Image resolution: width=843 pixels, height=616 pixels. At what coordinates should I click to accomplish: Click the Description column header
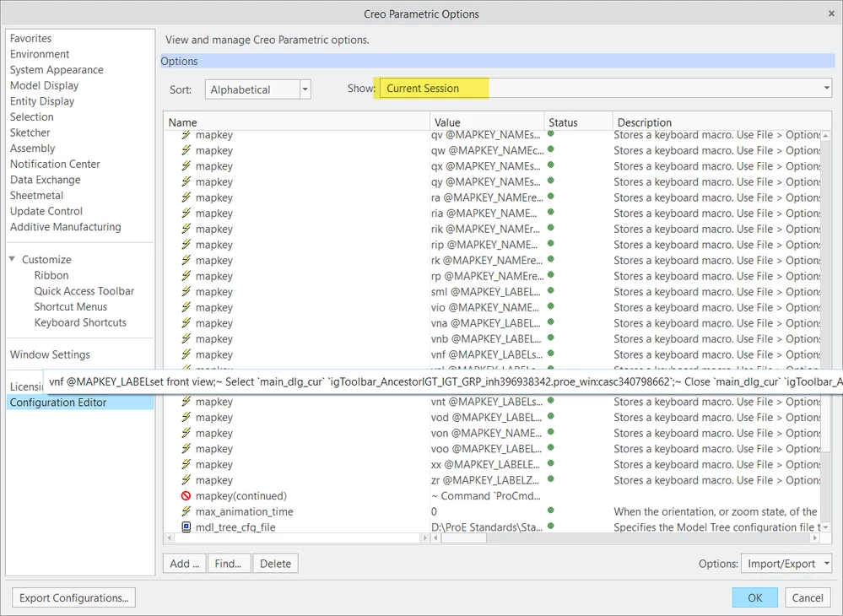722,122
